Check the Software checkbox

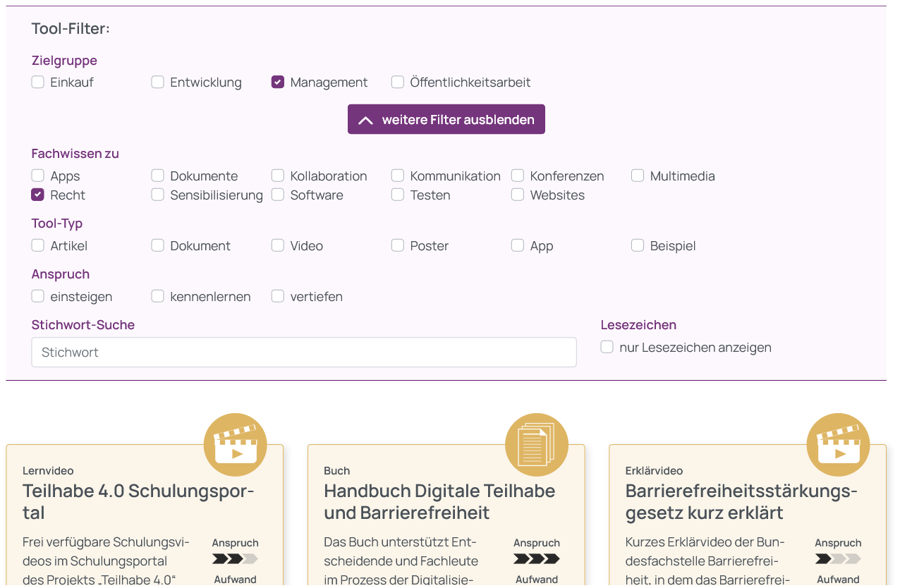click(x=278, y=195)
